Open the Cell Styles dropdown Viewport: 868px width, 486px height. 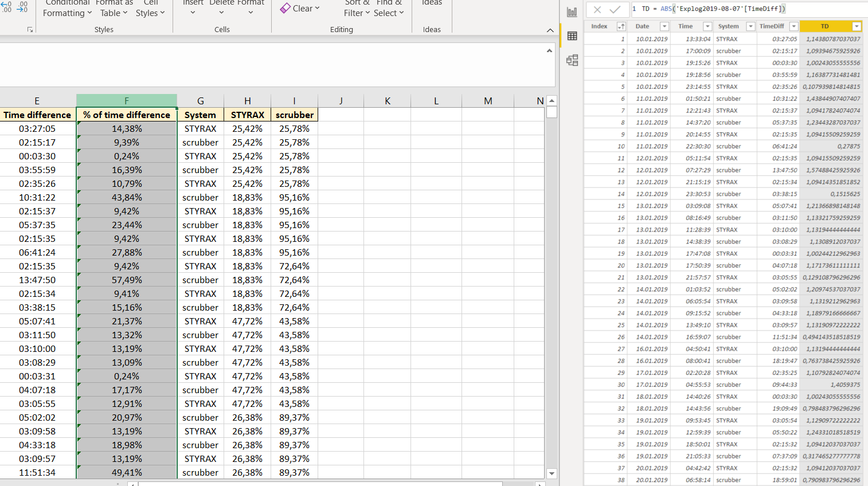[150, 9]
